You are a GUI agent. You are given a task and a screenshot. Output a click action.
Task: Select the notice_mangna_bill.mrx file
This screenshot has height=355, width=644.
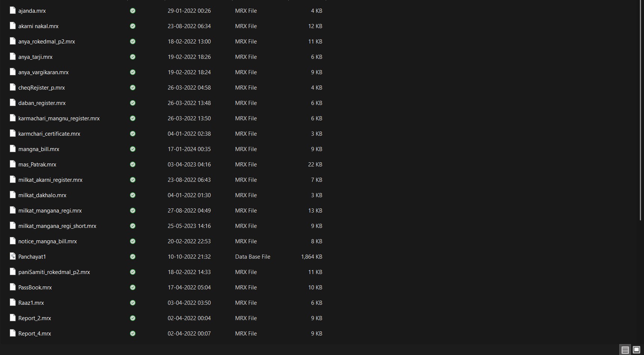point(48,241)
